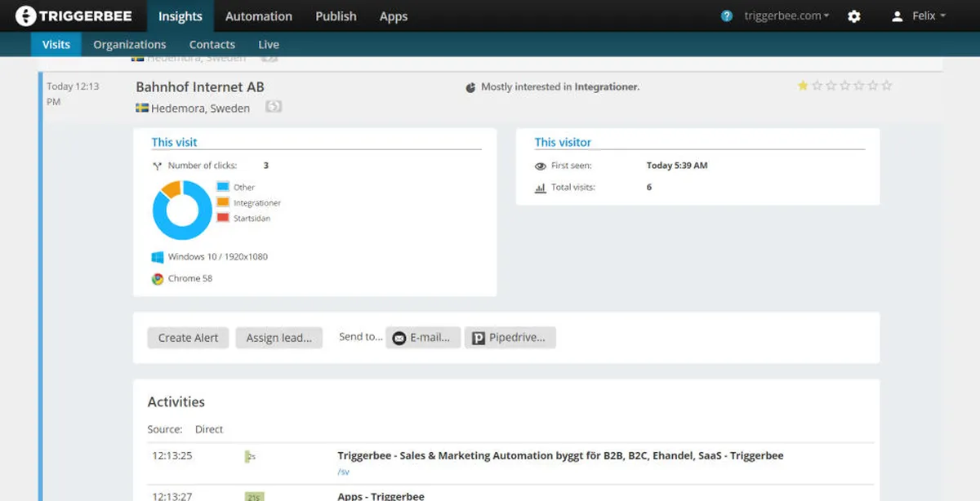The image size is (980, 501).
Task: Click the link icon beside Hedemora, Sweden
Action: (274, 107)
